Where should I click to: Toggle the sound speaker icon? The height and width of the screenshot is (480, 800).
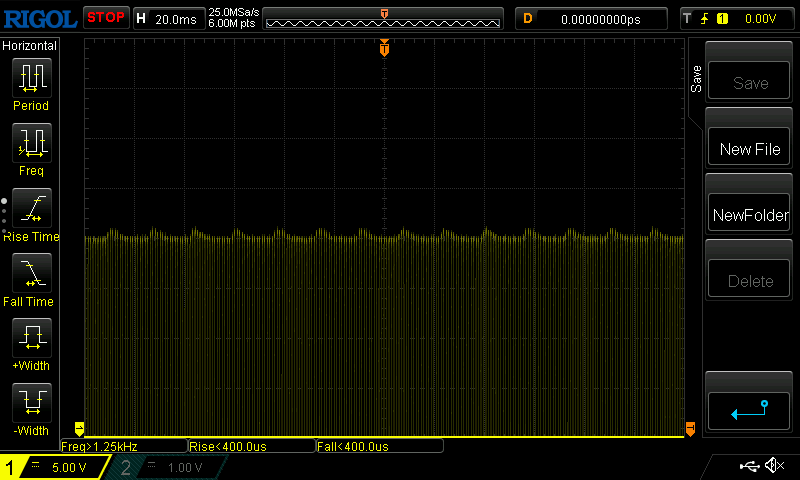[x=773, y=466]
